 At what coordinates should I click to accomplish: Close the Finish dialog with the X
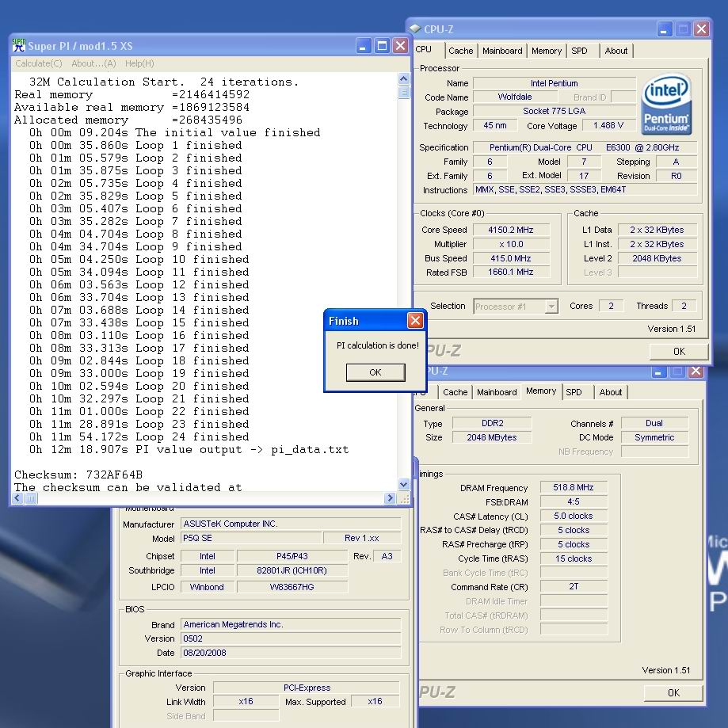pyautogui.click(x=415, y=320)
